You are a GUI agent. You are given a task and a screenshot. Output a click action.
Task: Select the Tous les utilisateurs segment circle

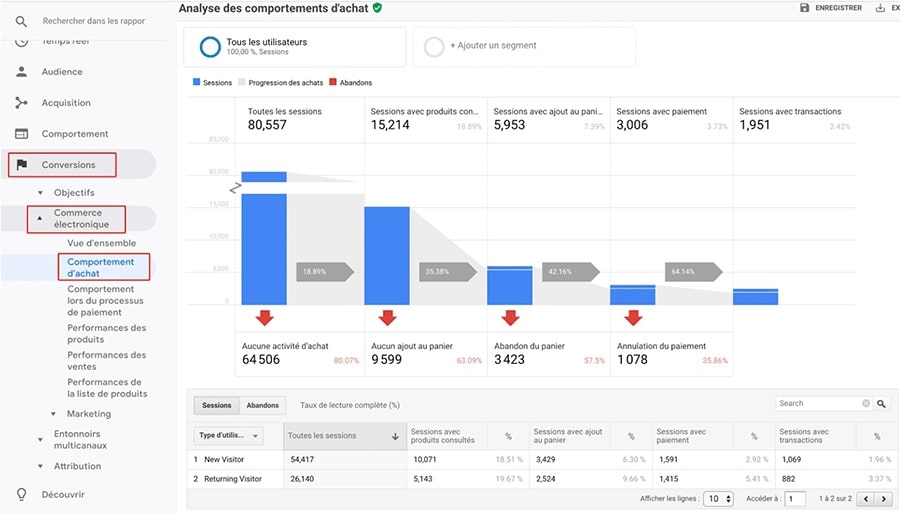click(210, 47)
